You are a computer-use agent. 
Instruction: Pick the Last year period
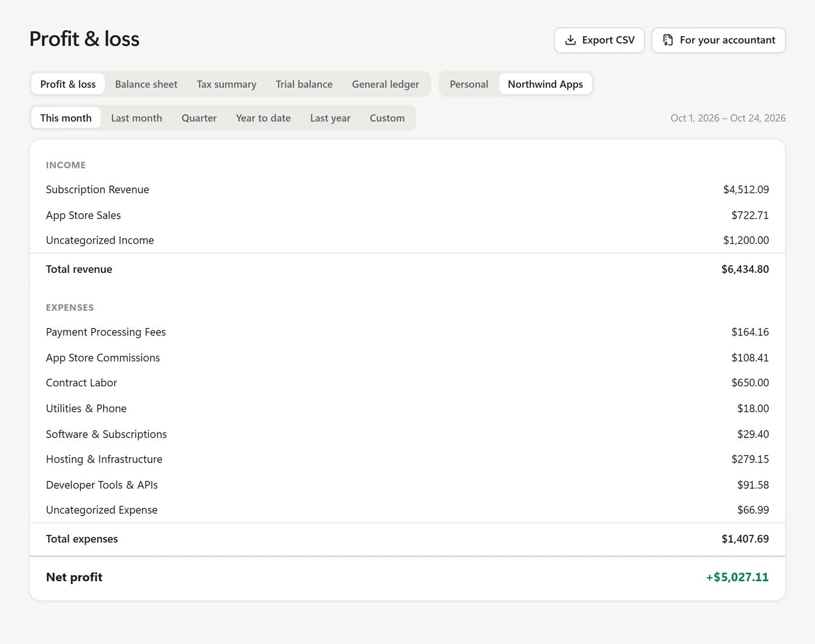330,118
